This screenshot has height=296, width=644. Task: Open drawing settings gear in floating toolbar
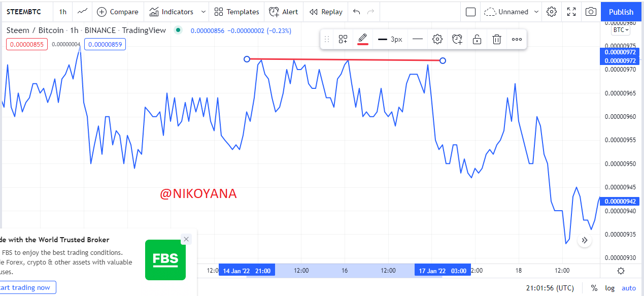click(437, 39)
